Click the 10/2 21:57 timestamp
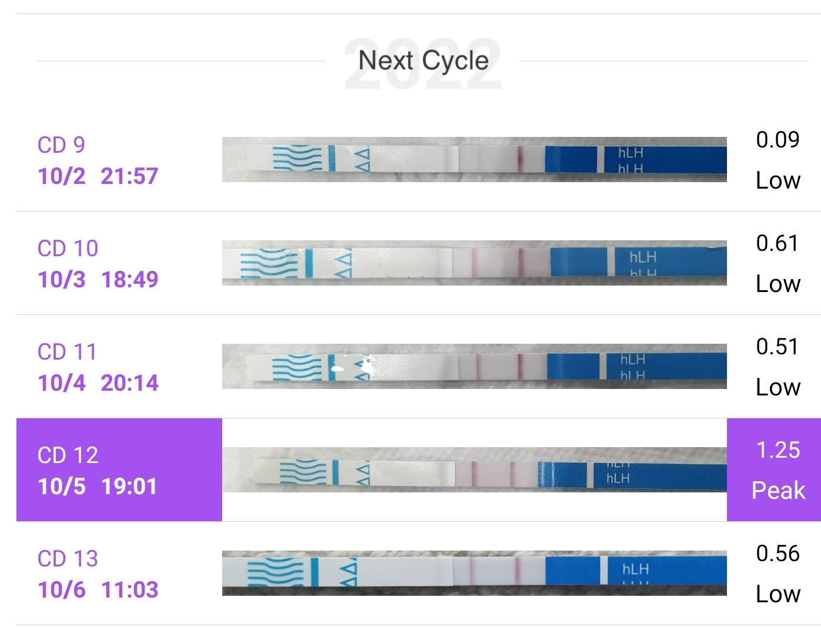Screen dimensions: 821x644 coord(98,176)
